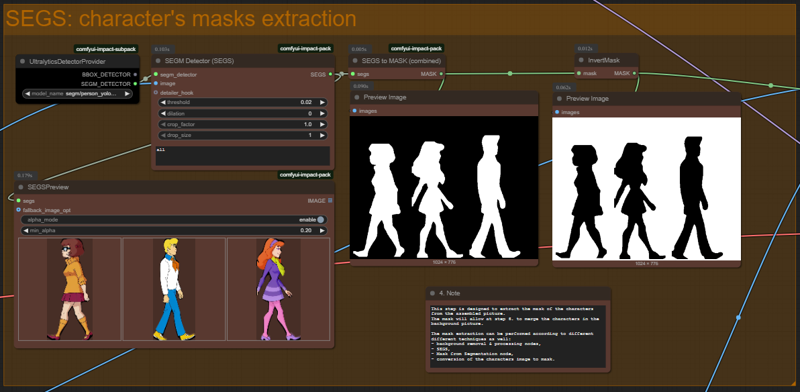Click the InvertMask node title text
The image size is (800, 392).
[x=604, y=60]
